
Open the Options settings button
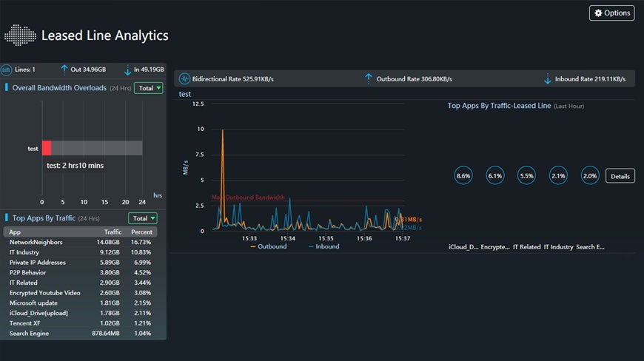[611, 13]
